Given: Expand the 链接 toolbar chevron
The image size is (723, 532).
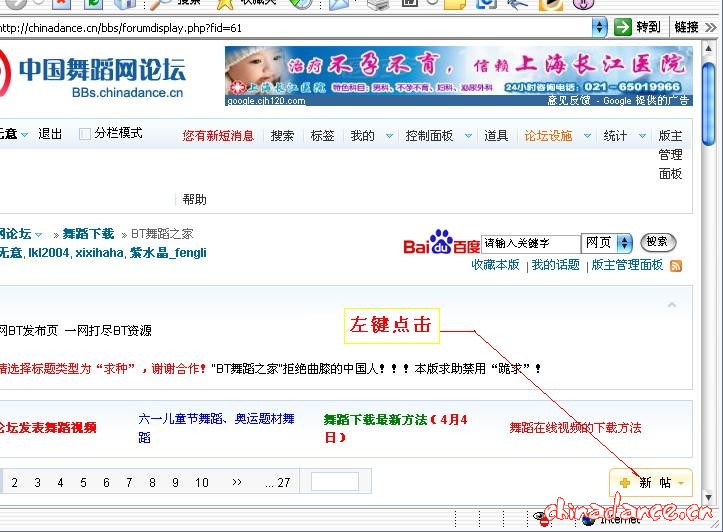Looking at the screenshot, I should tap(710, 28).
